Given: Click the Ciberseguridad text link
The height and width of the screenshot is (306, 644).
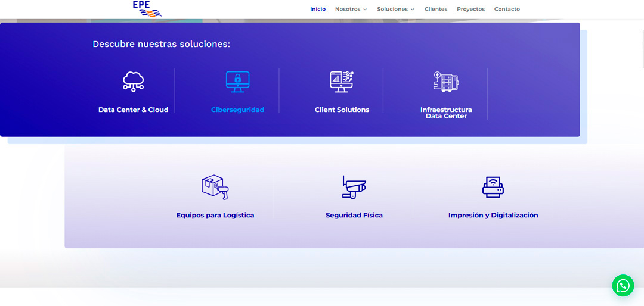Looking at the screenshot, I should (237, 110).
